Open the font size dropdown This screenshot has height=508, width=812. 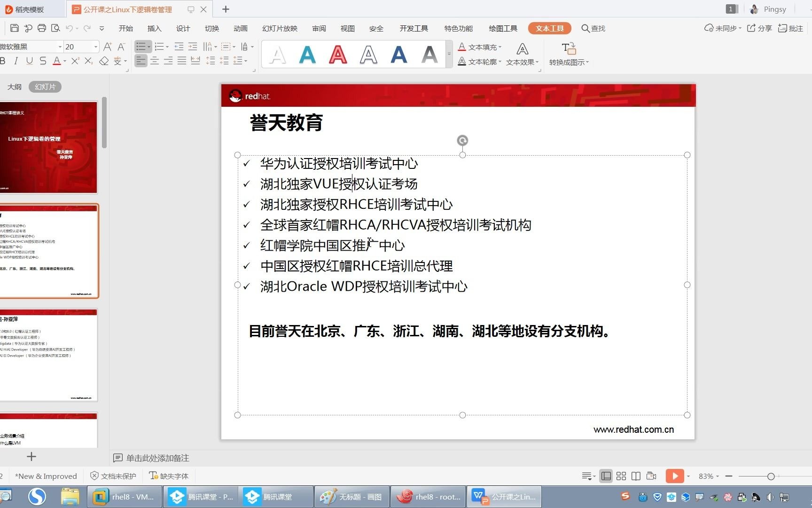click(96, 47)
